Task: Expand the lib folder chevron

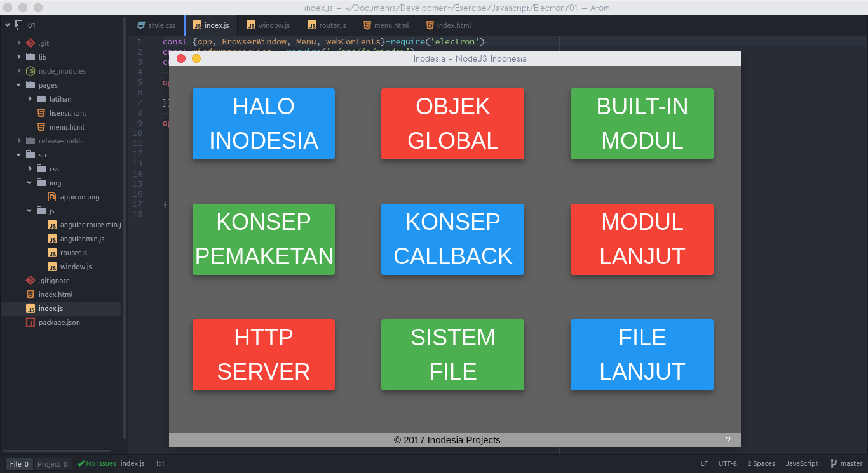Action: pyautogui.click(x=18, y=57)
